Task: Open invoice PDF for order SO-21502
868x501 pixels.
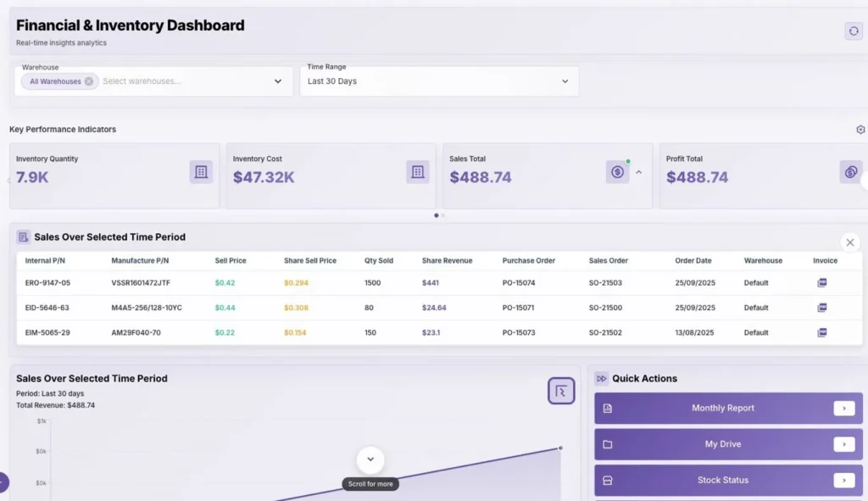Action: [x=822, y=333]
